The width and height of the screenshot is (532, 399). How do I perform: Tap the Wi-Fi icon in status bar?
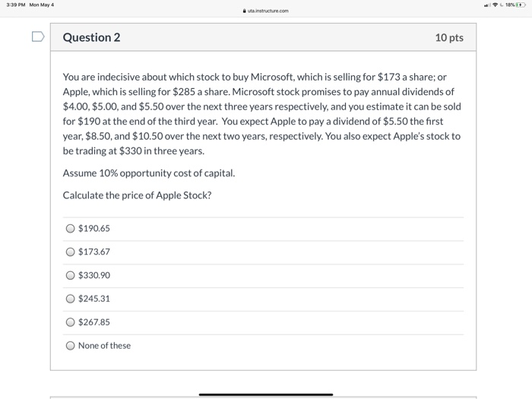pyautogui.click(x=495, y=5)
